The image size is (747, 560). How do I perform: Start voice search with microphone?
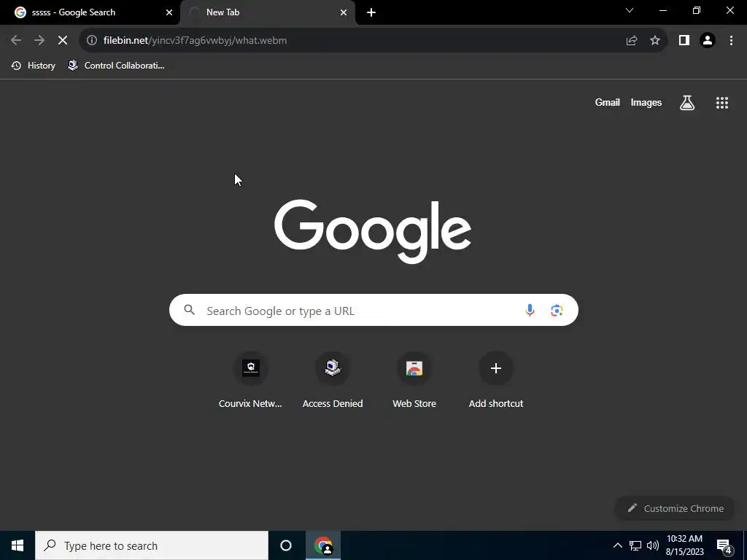pyautogui.click(x=530, y=311)
